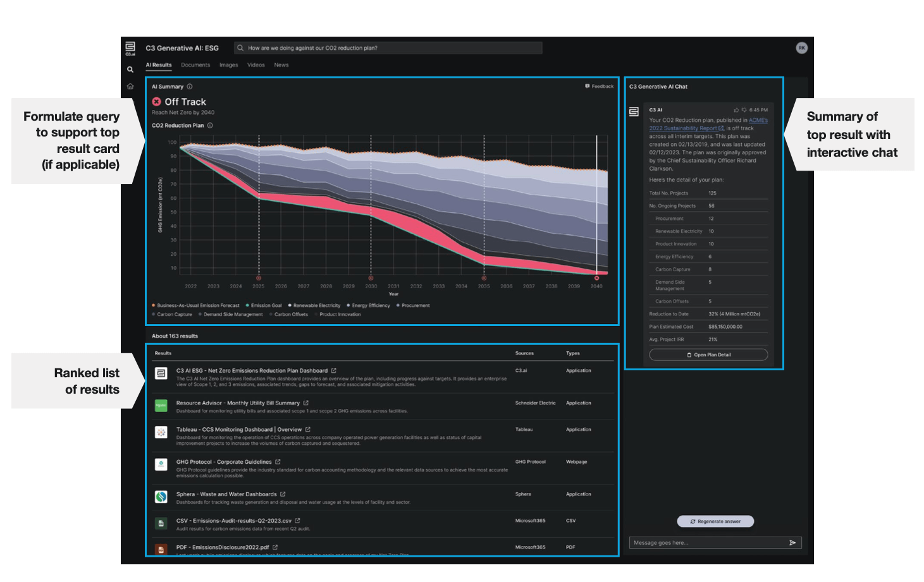This screenshot has height=582, width=924.
Task: Toggle Carbon Offsets legend item
Action: tap(288, 314)
